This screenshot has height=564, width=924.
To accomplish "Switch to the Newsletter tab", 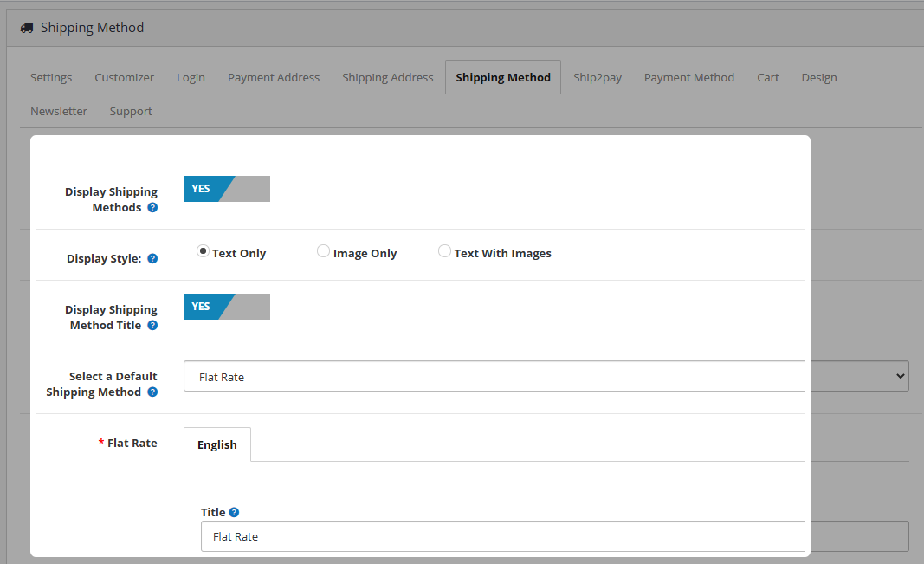I will point(59,112).
